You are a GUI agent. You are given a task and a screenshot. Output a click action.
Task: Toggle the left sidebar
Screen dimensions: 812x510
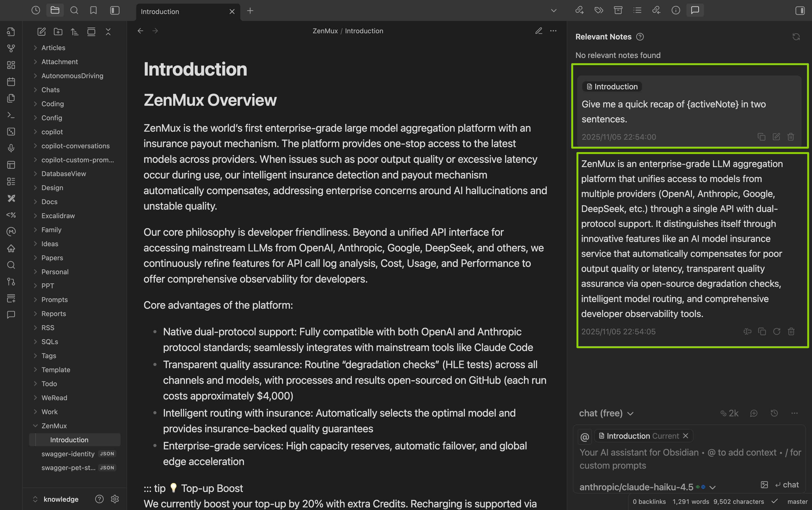(115, 10)
